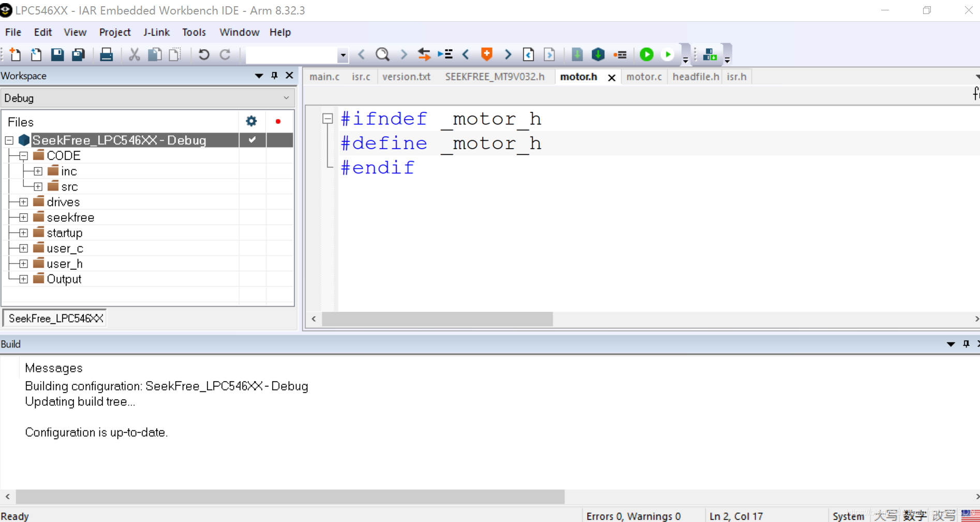
Task: Jump to the next bookmark
Action: click(508, 54)
